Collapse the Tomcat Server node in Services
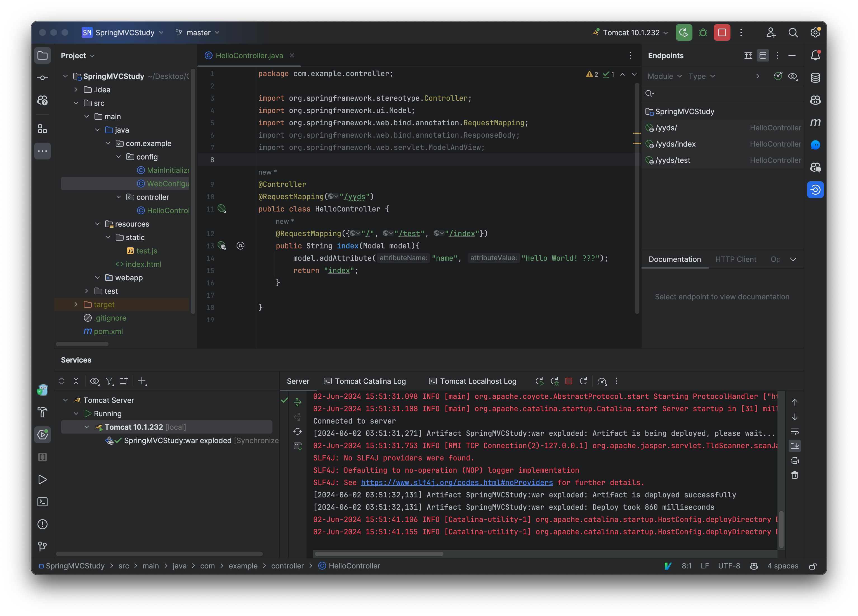858x616 pixels. (x=65, y=400)
